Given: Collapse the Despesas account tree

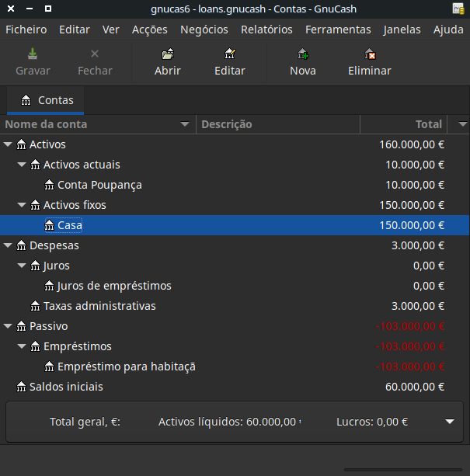Looking at the screenshot, I should click(x=8, y=245).
